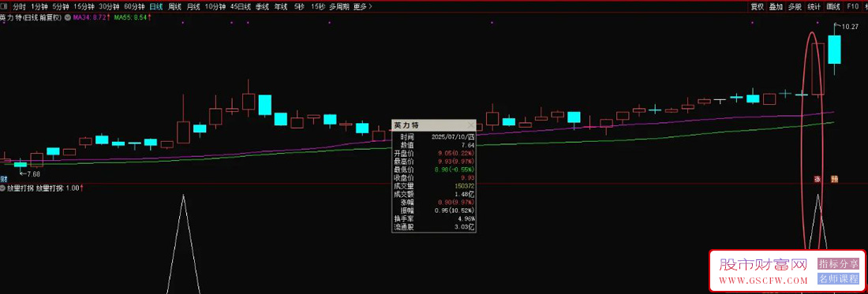
Task: Select the 月线 monthly period
Action: [193, 6]
